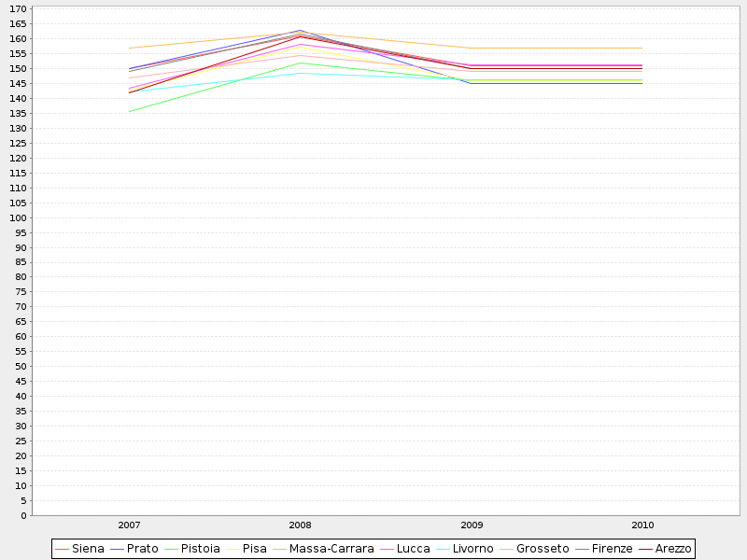
Task: Click the cyan Livorno line's 2008 point
Action: (x=300, y=74)
